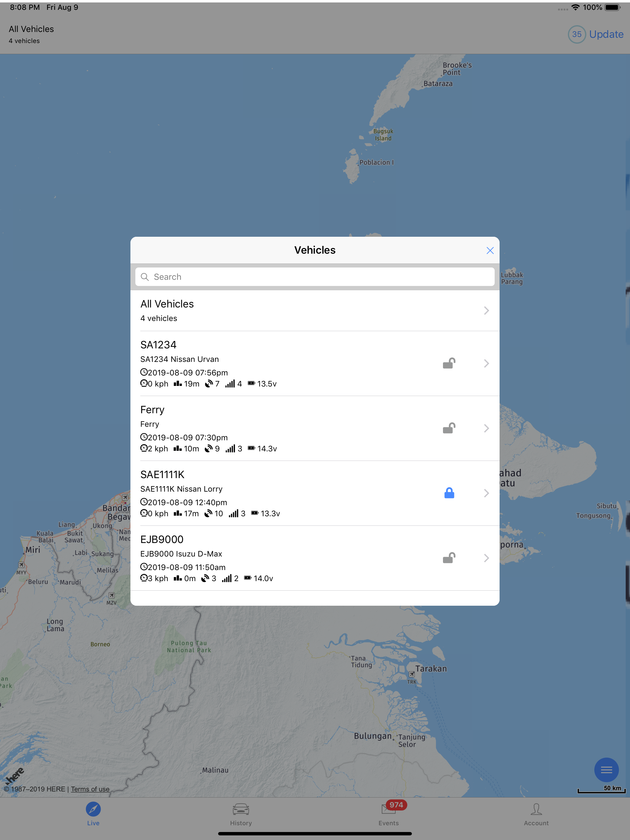This screenshot has width=630, height=840.
Task: Click EJB9000 timestamp clock icon
Action: tap(144, 567)
